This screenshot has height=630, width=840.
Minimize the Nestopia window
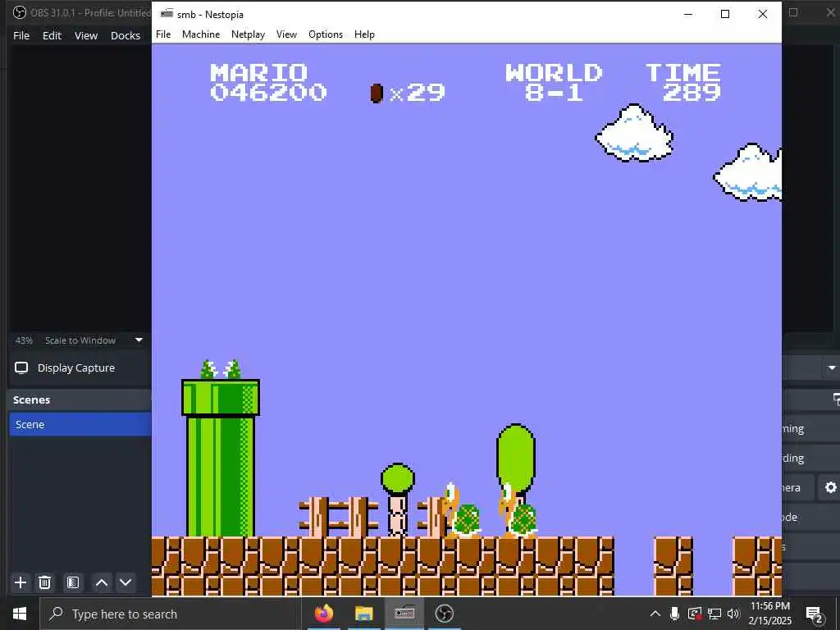click(688, 15)
